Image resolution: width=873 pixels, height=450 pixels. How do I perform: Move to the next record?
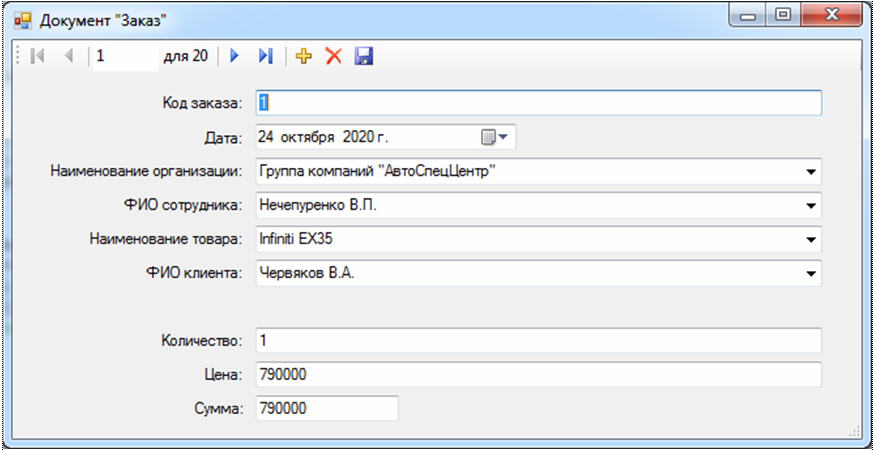click(235, 57)
